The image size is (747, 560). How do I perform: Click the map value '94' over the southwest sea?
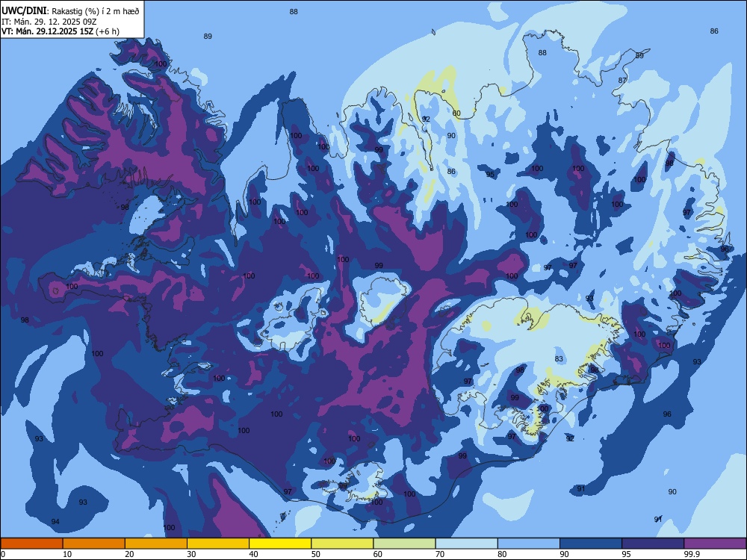click(55, 522)
